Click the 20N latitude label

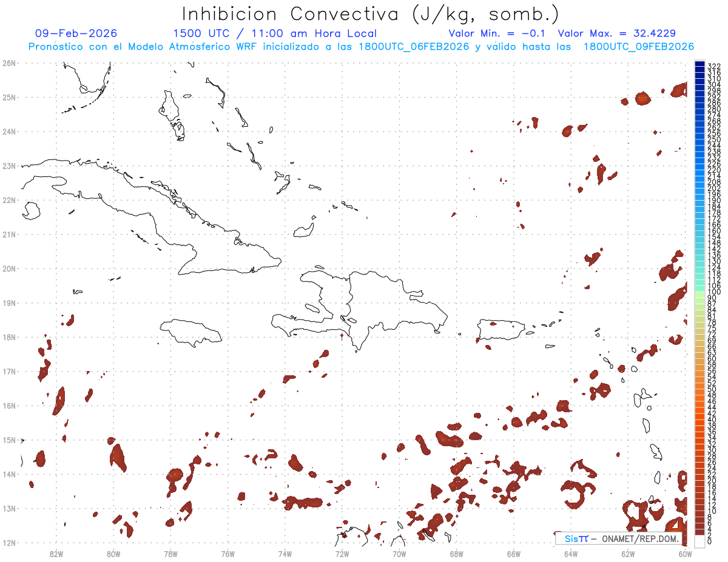(x=8, y=269)
